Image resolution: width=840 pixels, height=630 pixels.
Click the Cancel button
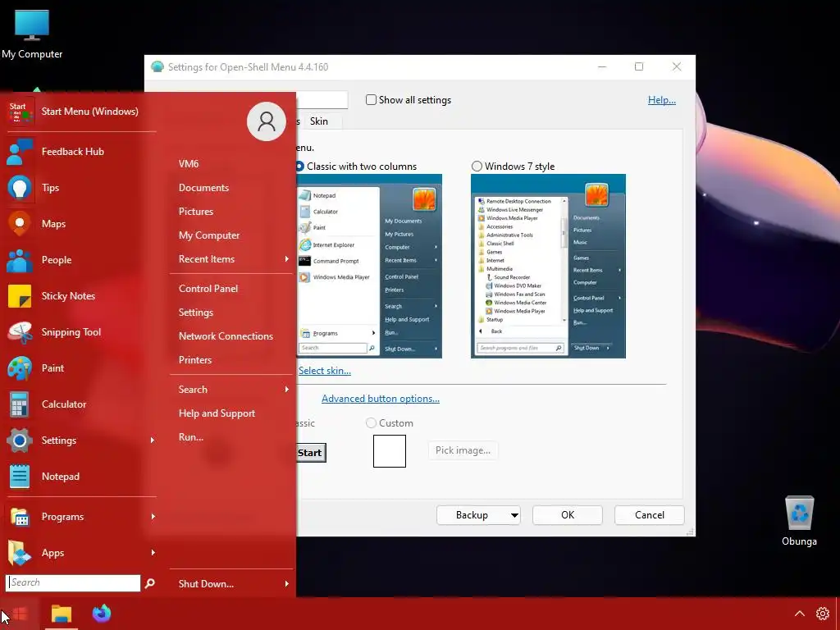tap(650, 515)
